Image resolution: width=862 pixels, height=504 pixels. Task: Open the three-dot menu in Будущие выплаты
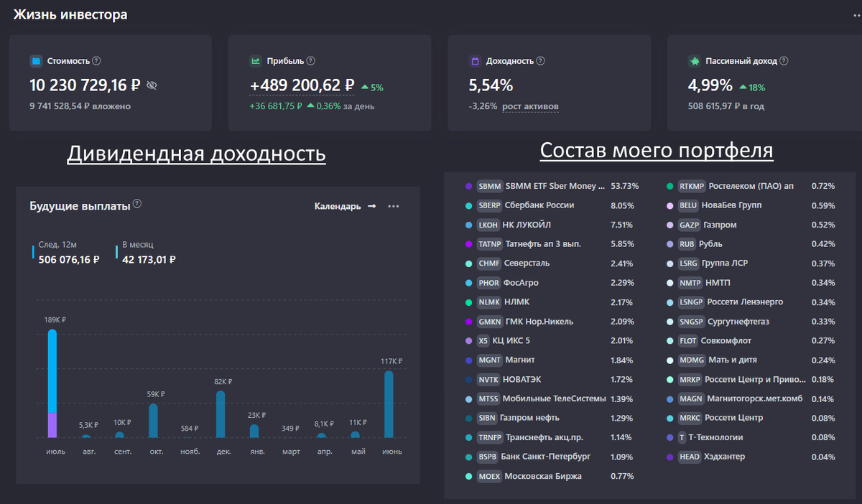point(393,207)
